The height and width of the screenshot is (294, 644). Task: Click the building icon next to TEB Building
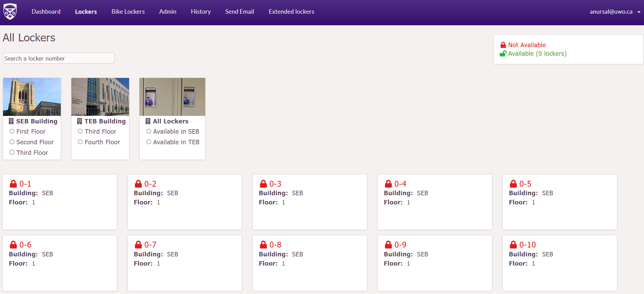pyautogui.click(x=80, y=121)
